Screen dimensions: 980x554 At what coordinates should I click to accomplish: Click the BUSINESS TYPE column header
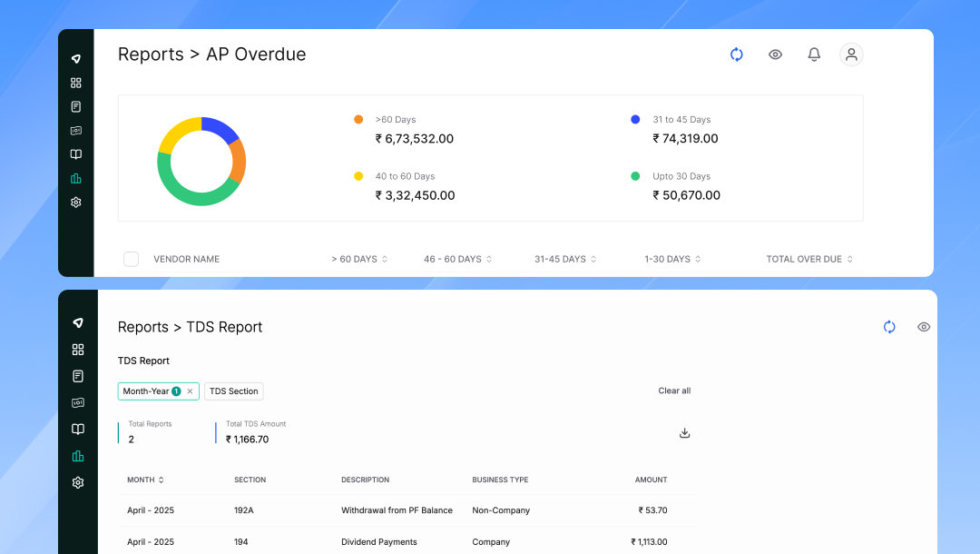click(x=500, y=480)
